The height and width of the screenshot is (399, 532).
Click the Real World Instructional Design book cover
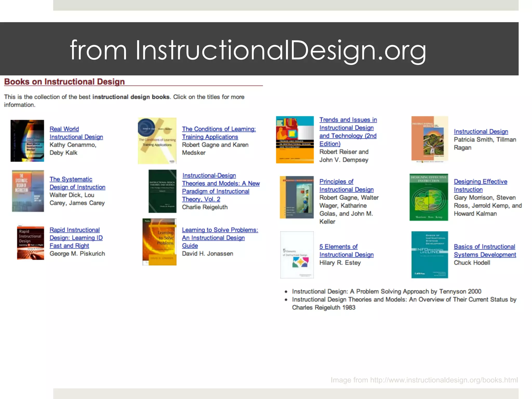point(27,141)
